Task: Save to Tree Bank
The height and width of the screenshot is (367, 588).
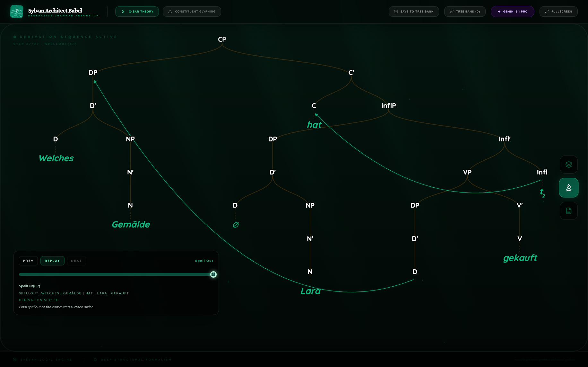Action: pos(413,12)
